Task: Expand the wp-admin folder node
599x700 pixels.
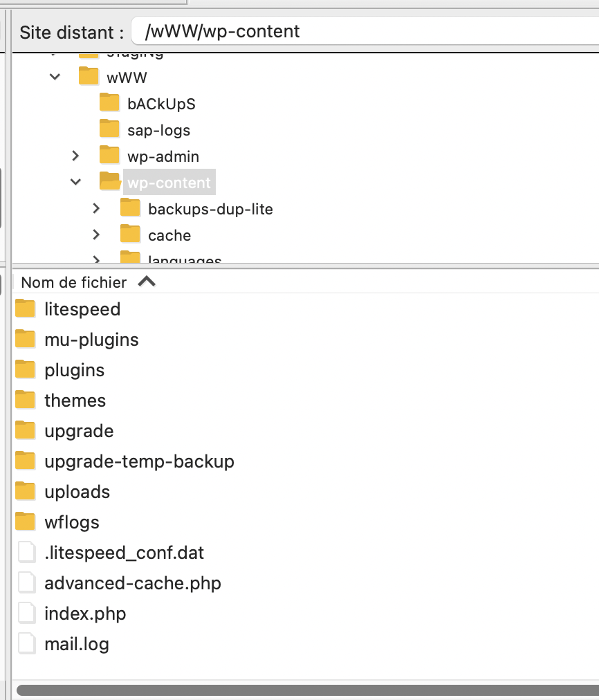Action: pyautogui.click(x=75, y=156)
